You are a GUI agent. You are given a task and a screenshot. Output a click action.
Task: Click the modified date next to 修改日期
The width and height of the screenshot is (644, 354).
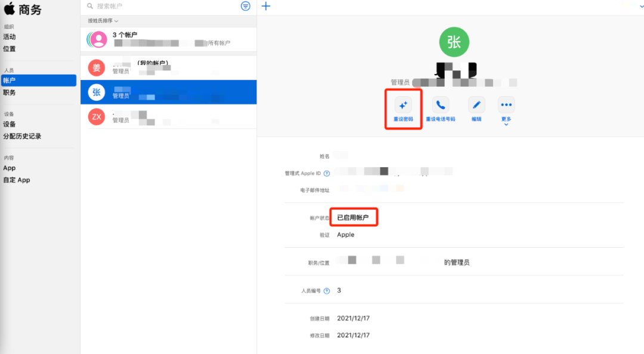point(353,335)
